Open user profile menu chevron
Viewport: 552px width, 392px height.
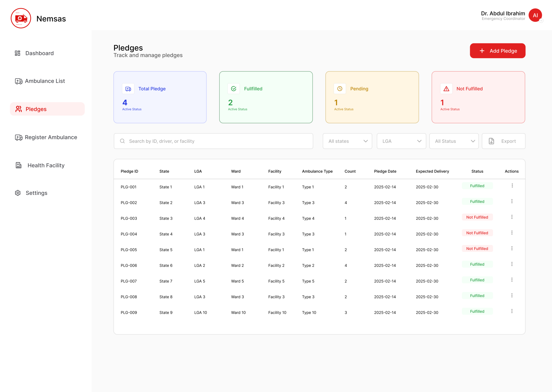541,21
